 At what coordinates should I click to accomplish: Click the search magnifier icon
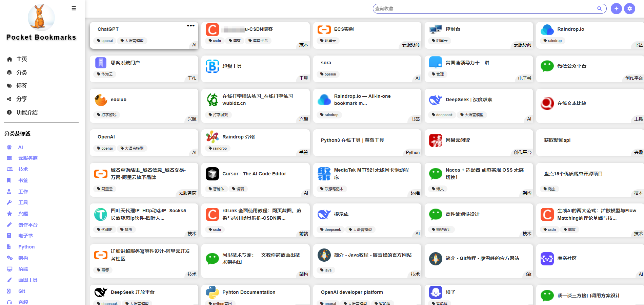tap(599, 8)
